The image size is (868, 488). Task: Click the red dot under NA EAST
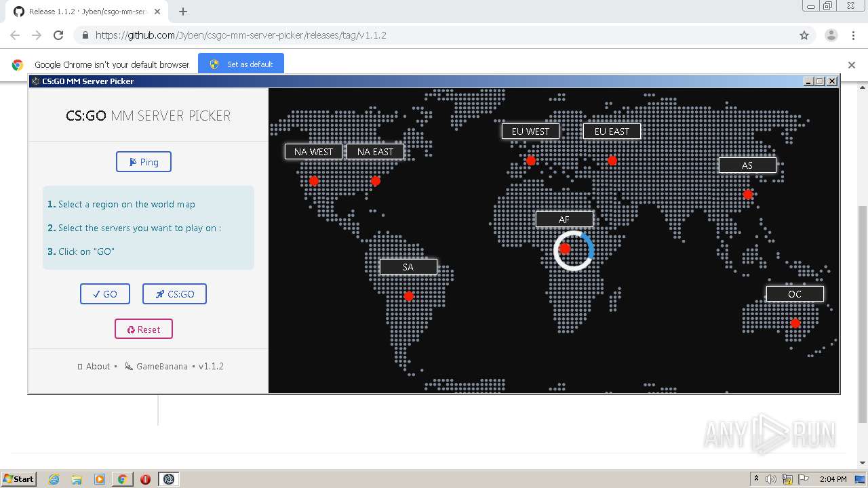pyautogui.click(x=376, y=181)
